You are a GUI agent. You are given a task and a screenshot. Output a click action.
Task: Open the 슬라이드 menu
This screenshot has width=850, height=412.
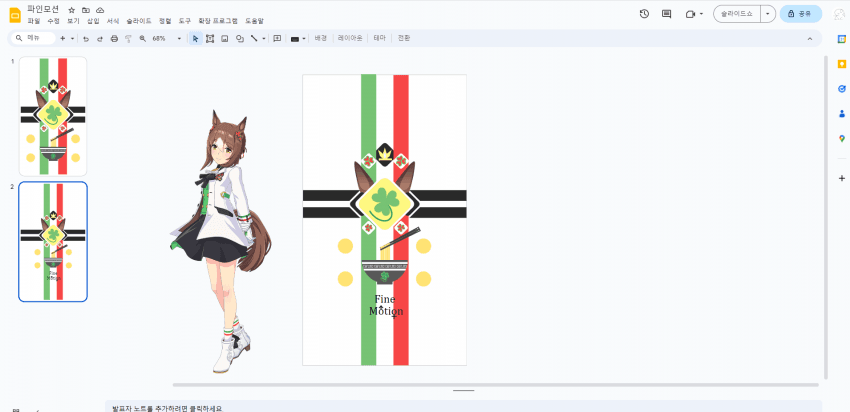139,21
